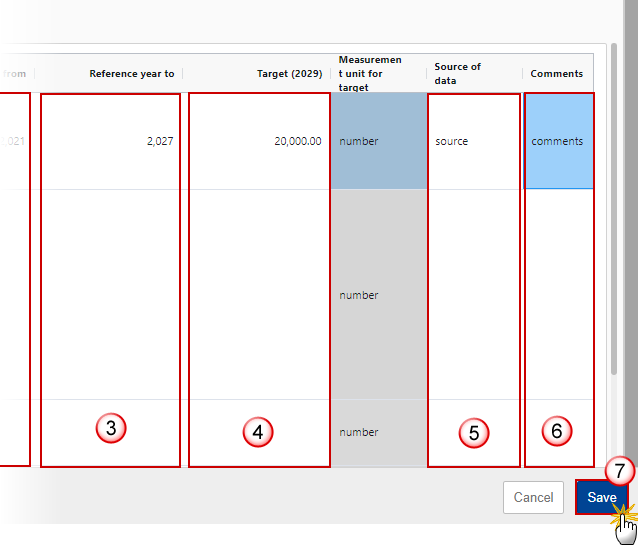Click the 'Source of data' column header
638x549 pixels.
click(x=457, y=73)
